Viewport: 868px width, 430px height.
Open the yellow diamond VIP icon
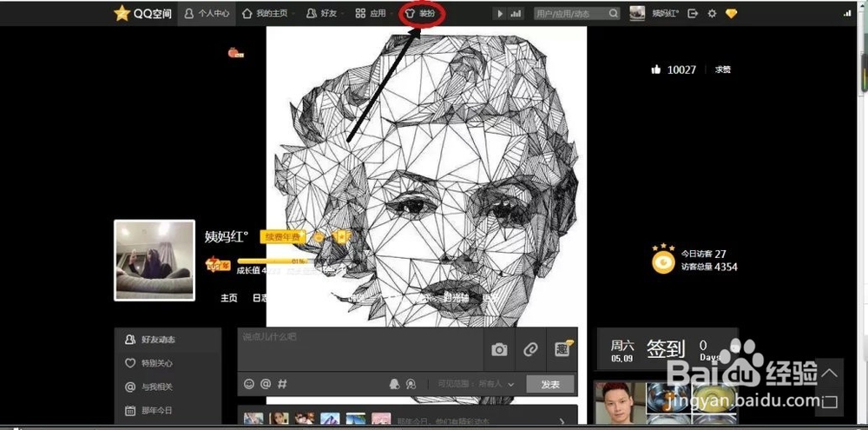731,14
